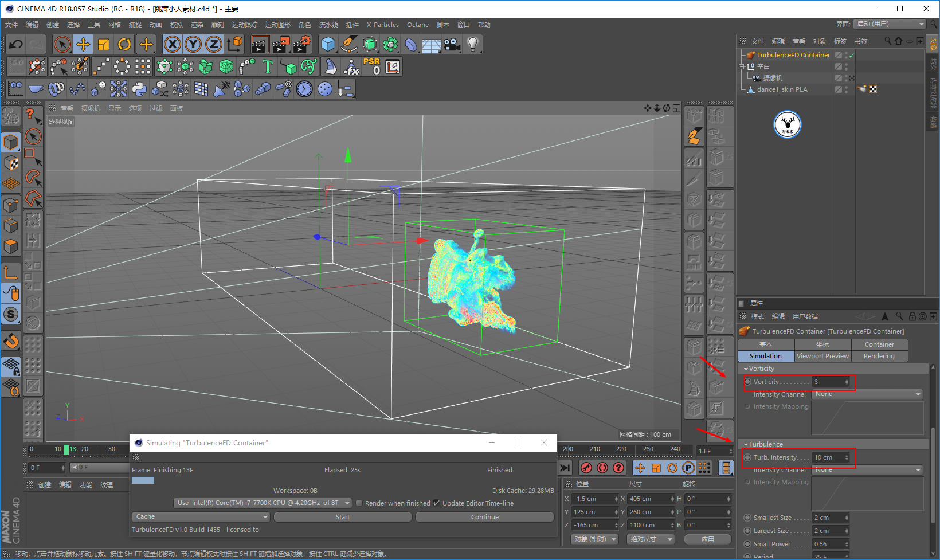The width and height of the screenshot is (940, 560).
Task: Toggle viewport layout icon in view header
Action: click(x=676, y=108)
